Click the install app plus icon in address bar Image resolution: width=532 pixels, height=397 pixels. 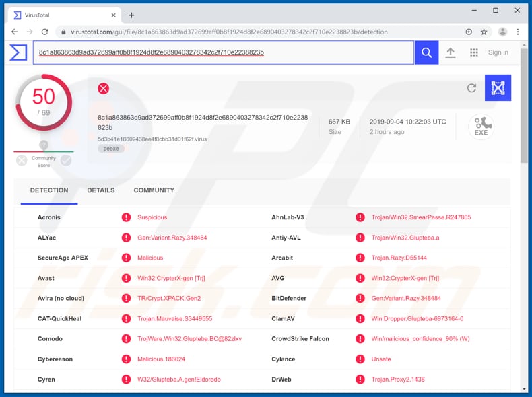(469, 32)
